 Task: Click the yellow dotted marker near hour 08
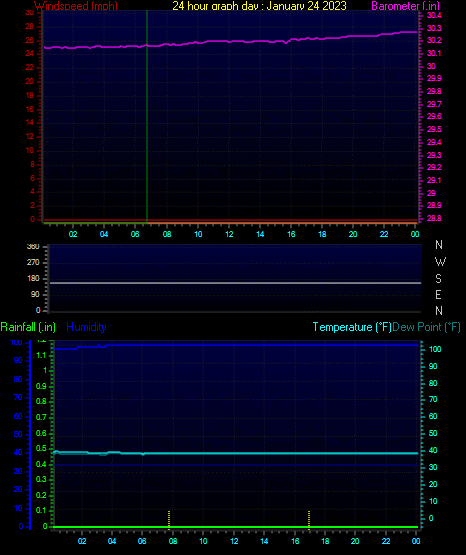point(169,520)
